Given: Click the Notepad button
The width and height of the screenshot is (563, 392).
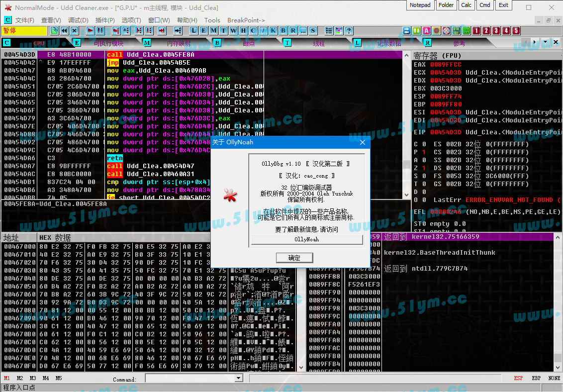Looking at the screenshot, I should (x=420, y=5).
